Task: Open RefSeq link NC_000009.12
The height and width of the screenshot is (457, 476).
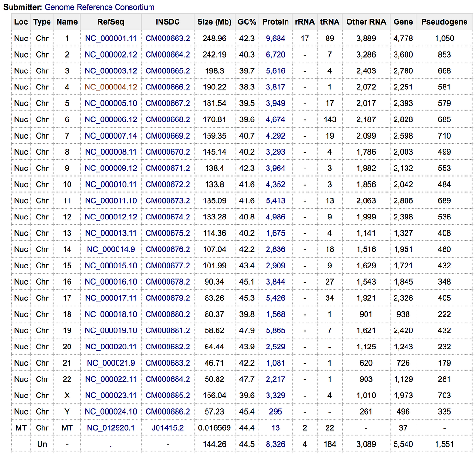Action: pos(111,168)
